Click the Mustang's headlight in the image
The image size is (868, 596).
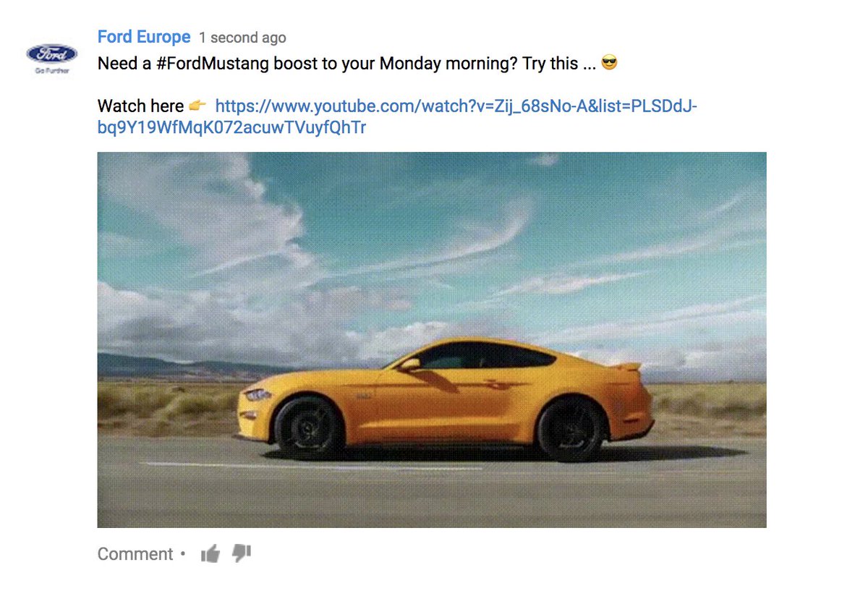point(256,395)
